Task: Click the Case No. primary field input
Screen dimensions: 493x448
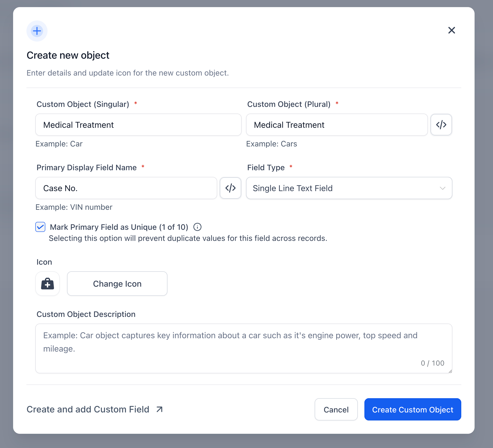Action: (x=126, y=188)
